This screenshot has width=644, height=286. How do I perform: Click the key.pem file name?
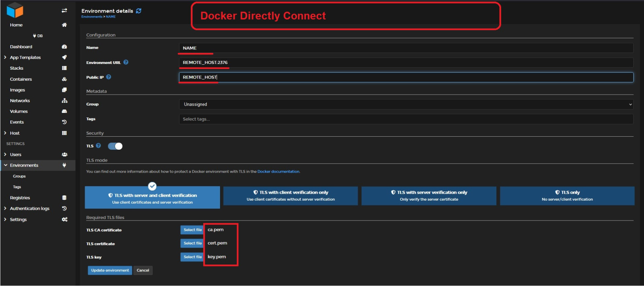[x=217, y=257]
